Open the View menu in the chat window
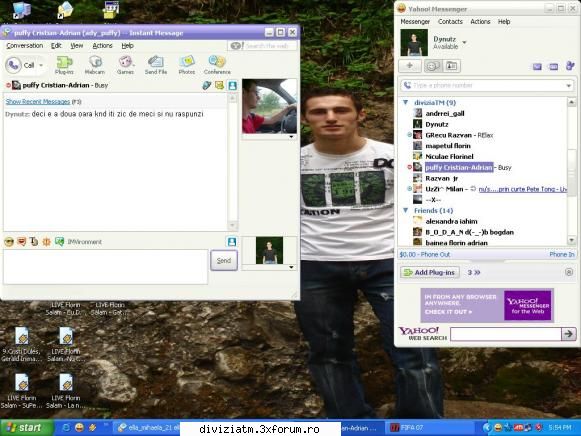 [x=77, y=46]
